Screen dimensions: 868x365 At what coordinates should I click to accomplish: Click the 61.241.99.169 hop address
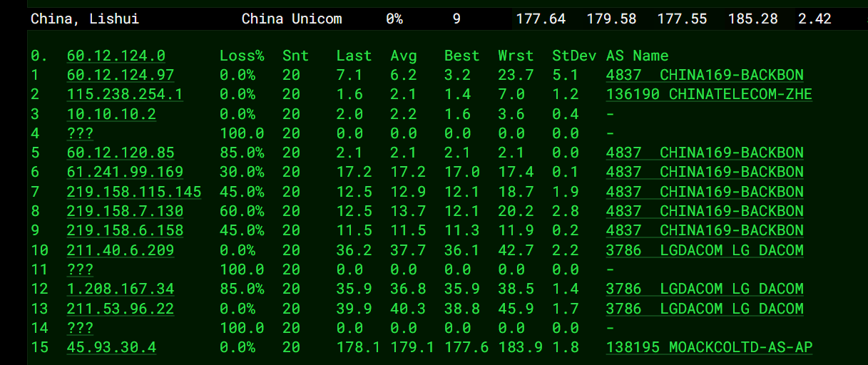tap(125, 172)
